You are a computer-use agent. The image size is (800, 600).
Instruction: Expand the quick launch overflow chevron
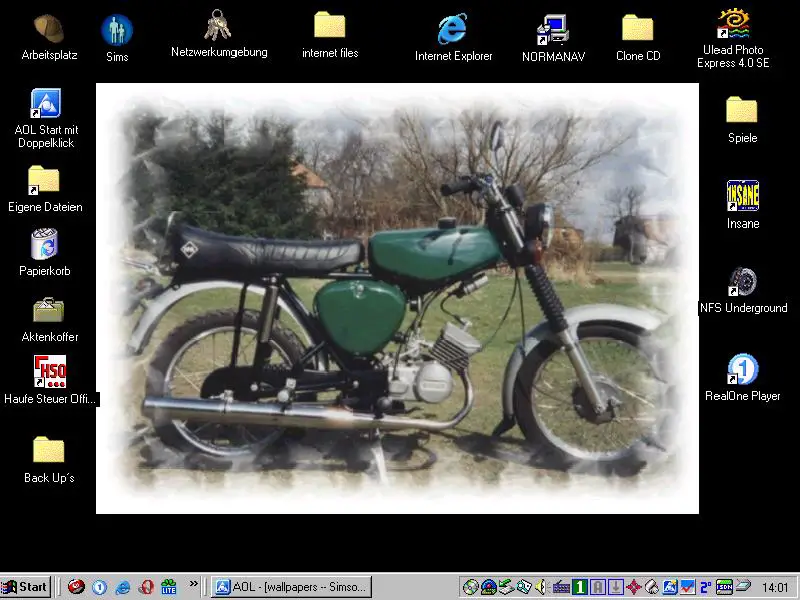pos(194,586)
